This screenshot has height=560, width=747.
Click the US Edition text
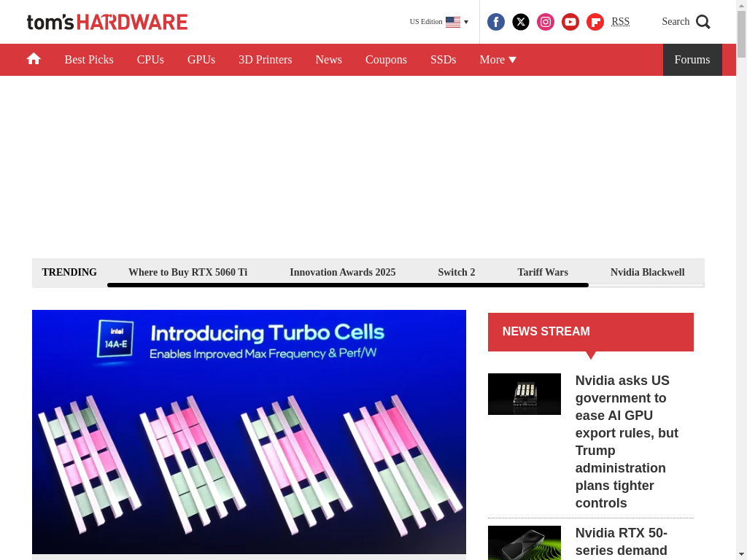point(426,22)
